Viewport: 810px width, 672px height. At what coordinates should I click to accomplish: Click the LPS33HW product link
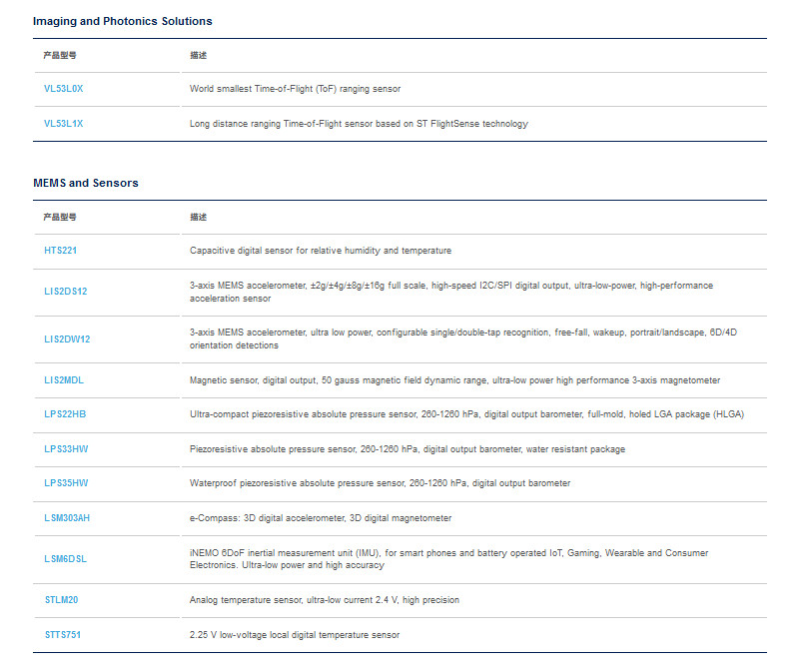coord(66,449)
